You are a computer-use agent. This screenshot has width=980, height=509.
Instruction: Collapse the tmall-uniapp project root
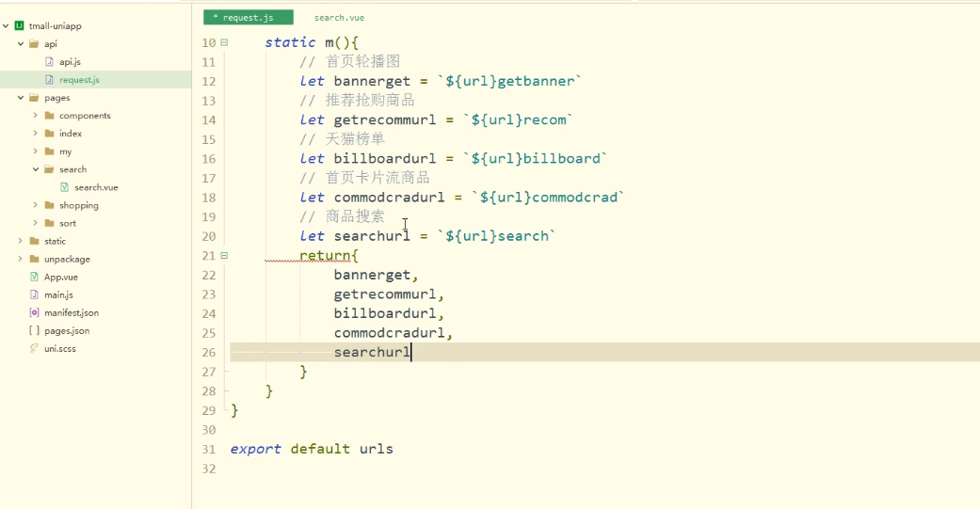coord(6,25)
